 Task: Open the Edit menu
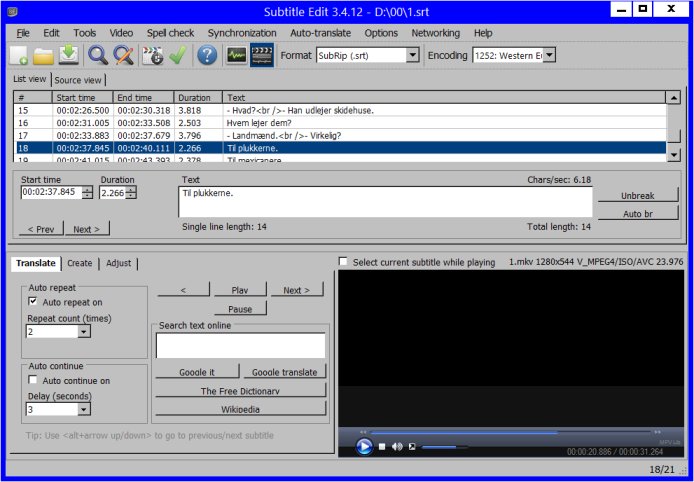51,33
